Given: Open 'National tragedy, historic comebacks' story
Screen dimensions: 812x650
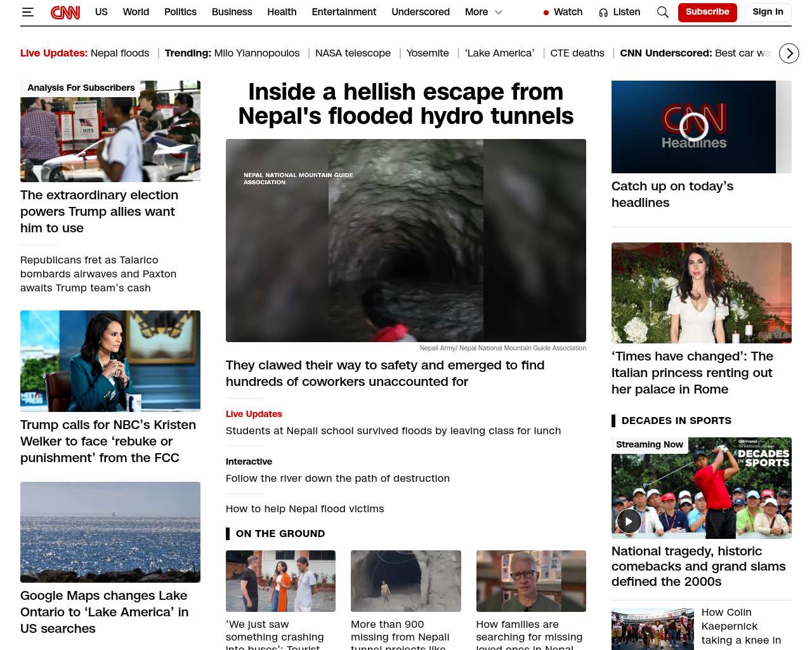Looking at the screenshot, I should tap(698, 566).
